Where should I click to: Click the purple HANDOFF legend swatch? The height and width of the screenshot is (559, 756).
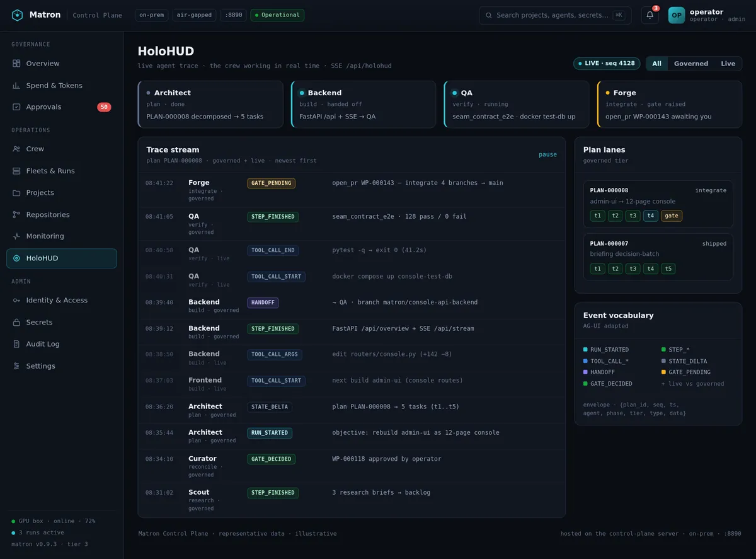(x=585, y=372)
